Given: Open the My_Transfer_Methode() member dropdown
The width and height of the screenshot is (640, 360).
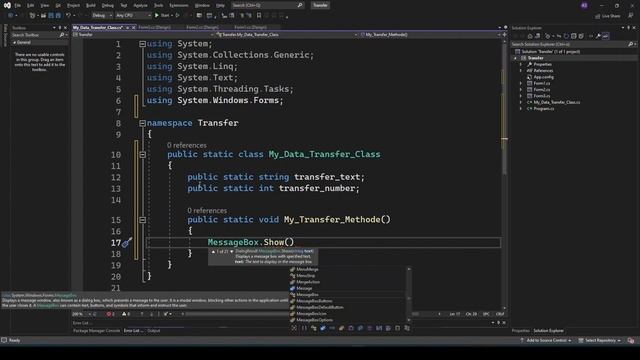Looking at the screenshot, I should [x=430, y=35].
